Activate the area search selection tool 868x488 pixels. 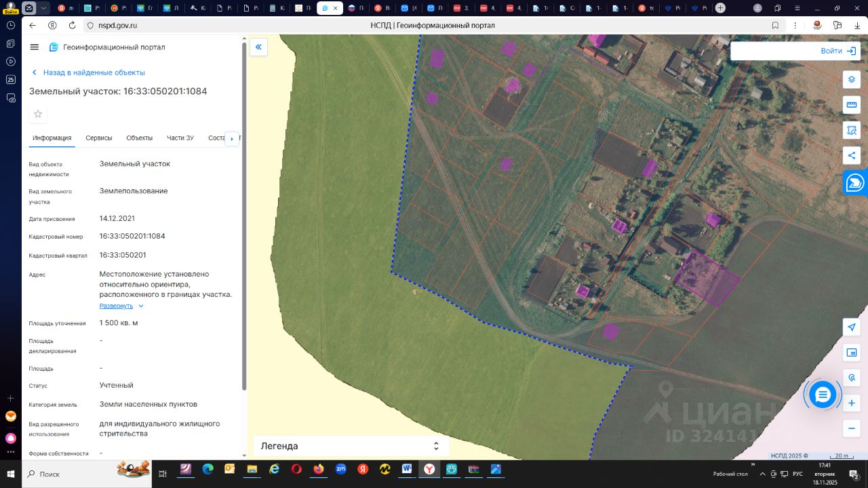[852, 130]
